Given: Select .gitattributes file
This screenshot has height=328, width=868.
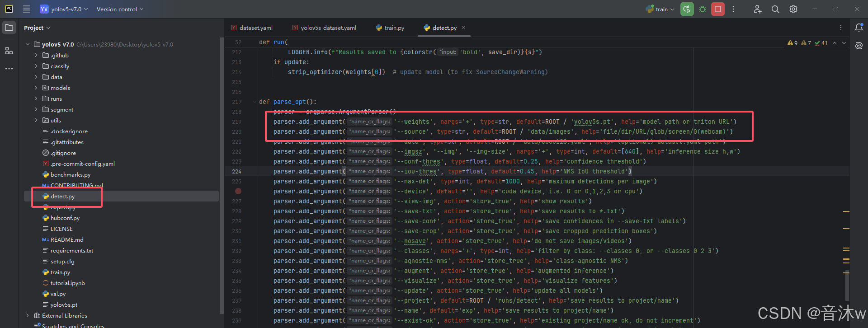Looking at the screenshot, I should pyautogui.click(x=67, y=142).
